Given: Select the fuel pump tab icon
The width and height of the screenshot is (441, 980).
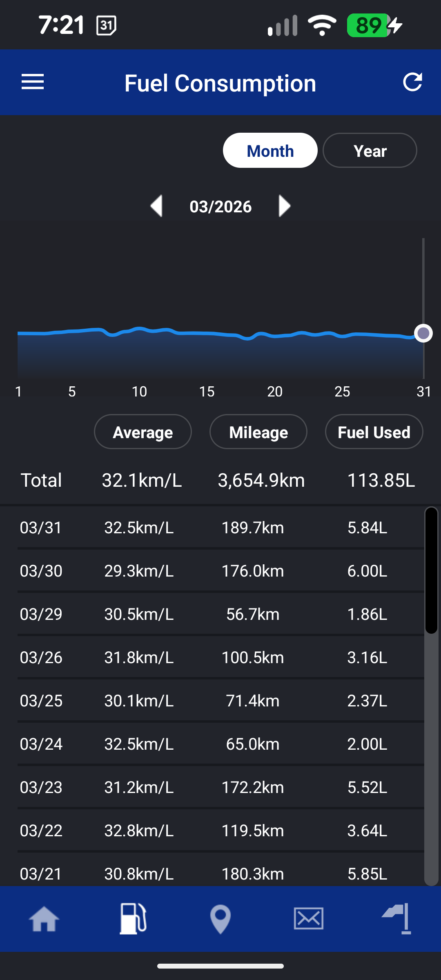Looking at the screenshot, I should click(133, 919).
